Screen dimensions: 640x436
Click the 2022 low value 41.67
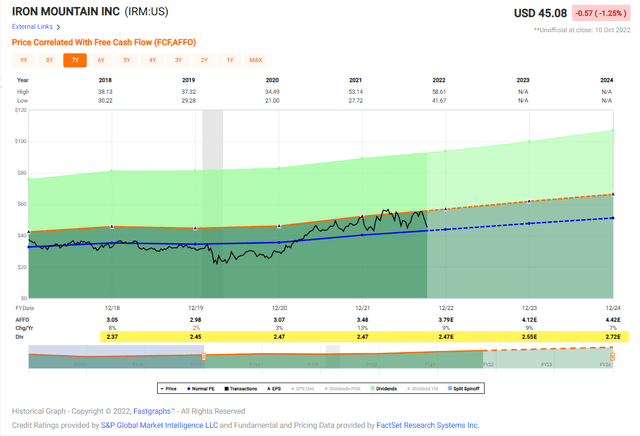[x=439, y=100]
